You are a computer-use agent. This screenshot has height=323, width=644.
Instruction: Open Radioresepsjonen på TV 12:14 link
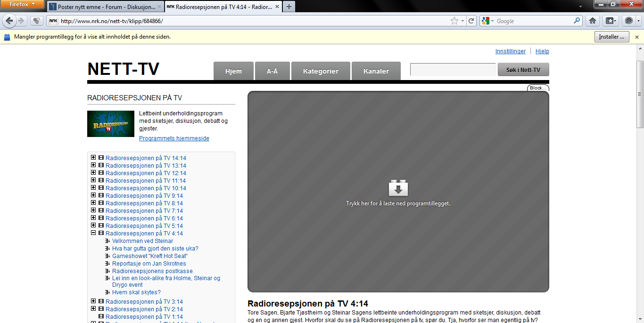click(146, 173)
